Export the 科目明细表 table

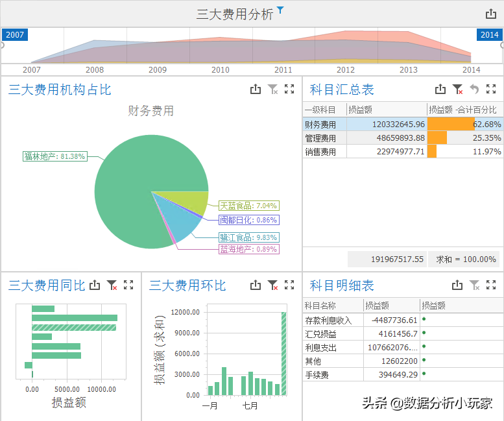457,285
